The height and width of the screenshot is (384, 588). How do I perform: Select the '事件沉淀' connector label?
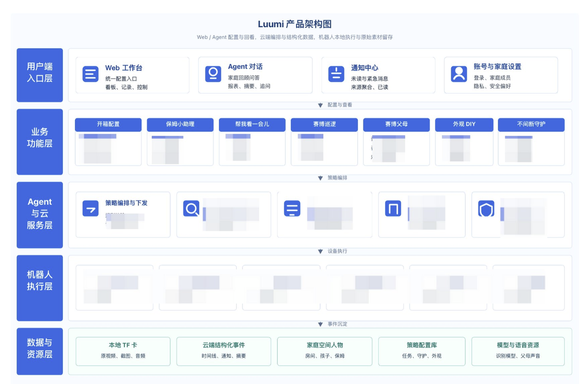[338, 324]
